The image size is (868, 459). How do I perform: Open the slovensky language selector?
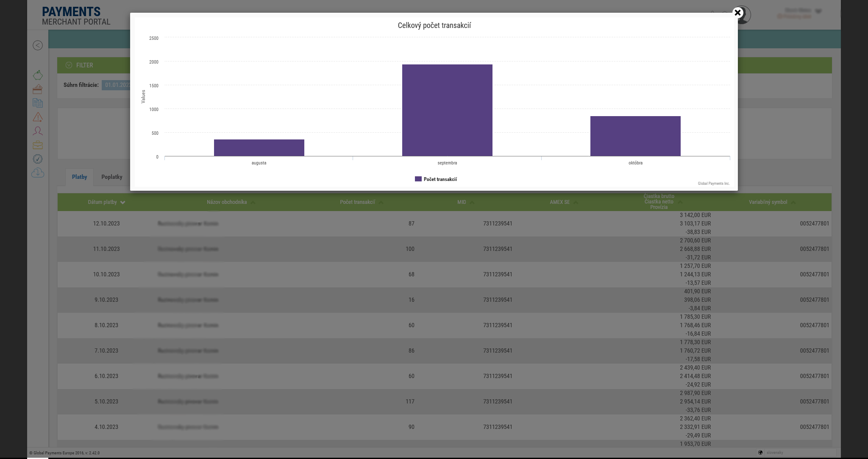[x=775, y=453]
